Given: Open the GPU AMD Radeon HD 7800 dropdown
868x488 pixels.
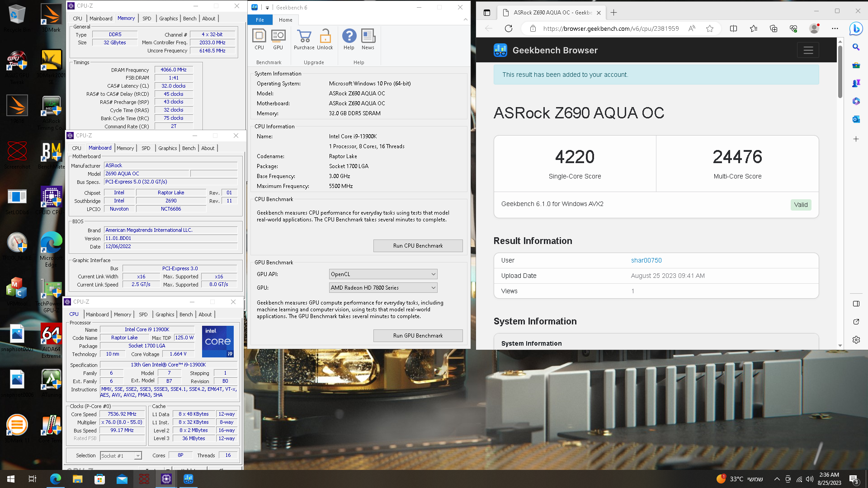Looking at the screenshot, I should [383, 288].
